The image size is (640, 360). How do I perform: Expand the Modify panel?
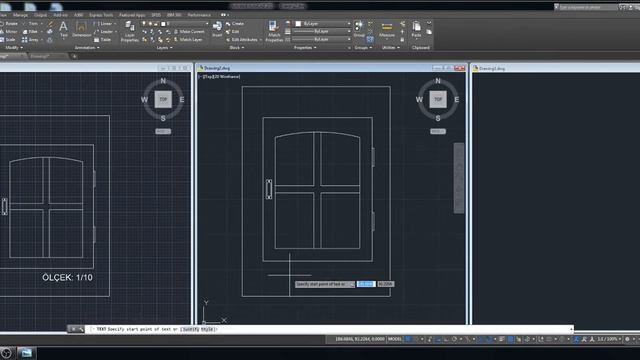click(x=13, y=48)
